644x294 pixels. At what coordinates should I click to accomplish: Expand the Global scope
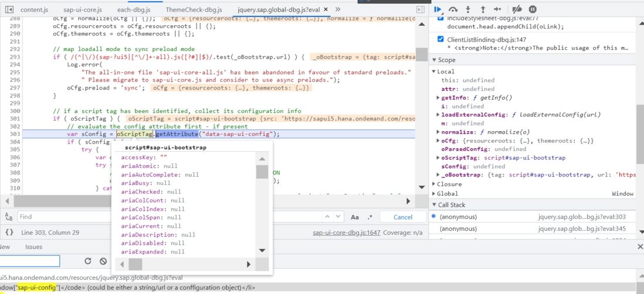click(x=435, y=193)
